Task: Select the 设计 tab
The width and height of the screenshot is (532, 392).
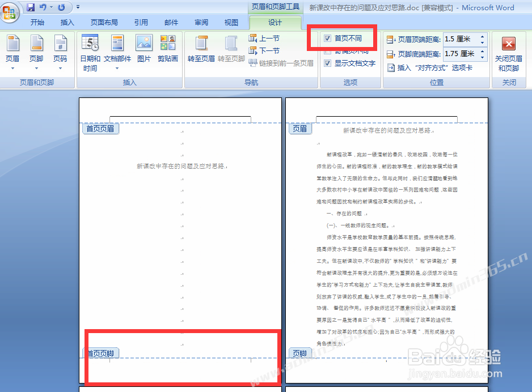Action: (275, 22)
